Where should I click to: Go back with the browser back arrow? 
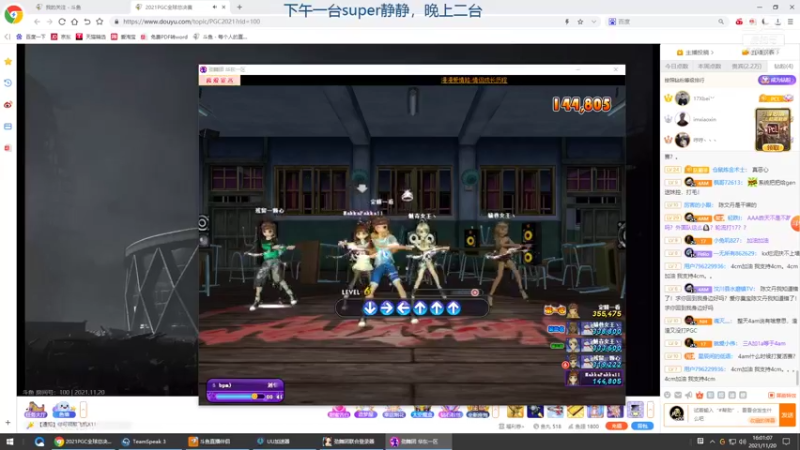[x=37, y=21]
